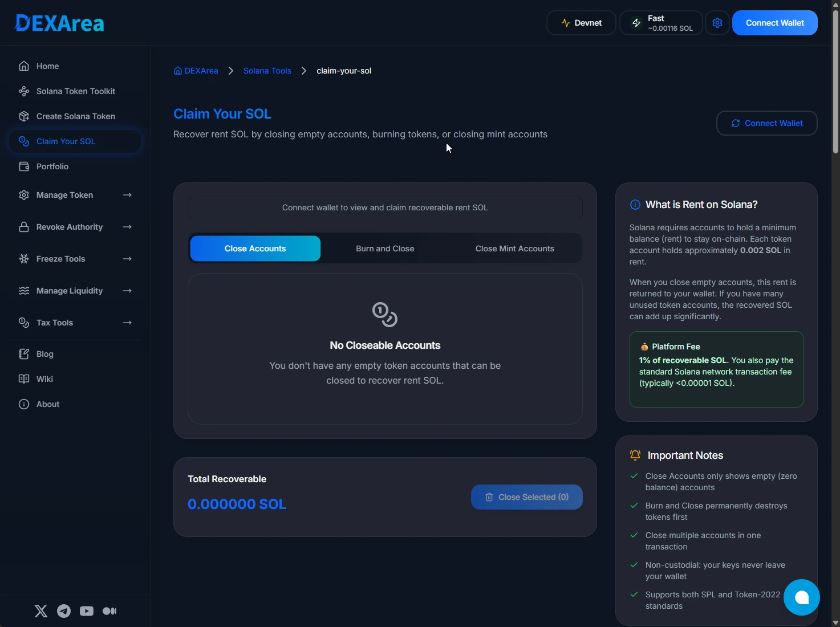The width and height of the screenshot is (840, 627).
Task: Click the Create Solana Token icon
Action: coord(23,116)
